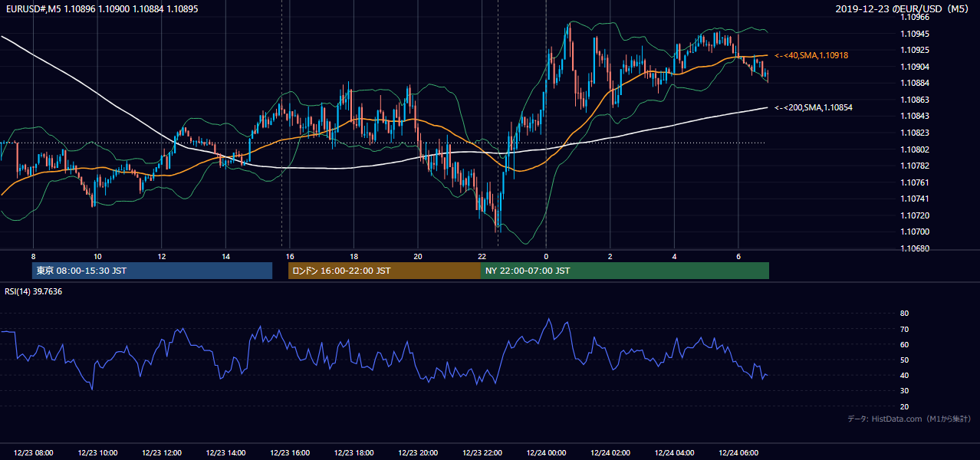Screen dimensions: 980x460
Task: Open the HistData.com data source credit
Action: coord(909,419)
